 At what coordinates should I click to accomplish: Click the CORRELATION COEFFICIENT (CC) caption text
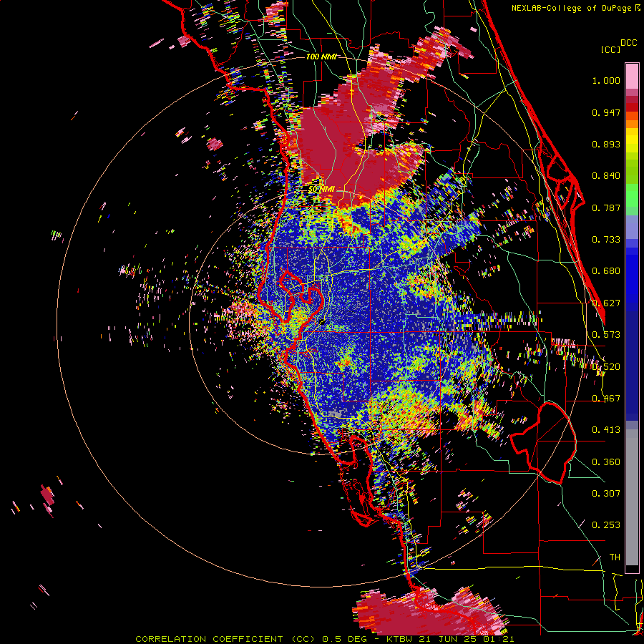pos(225,639)
